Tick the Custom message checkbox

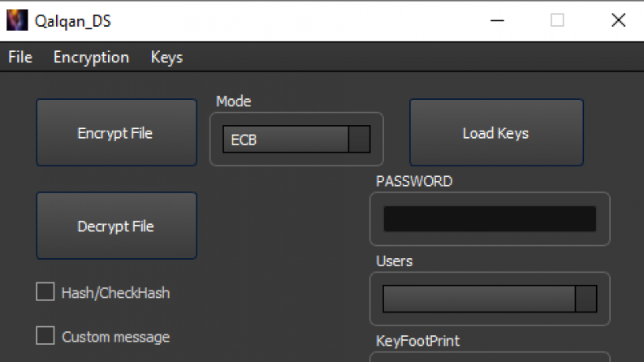click(45, 336)
